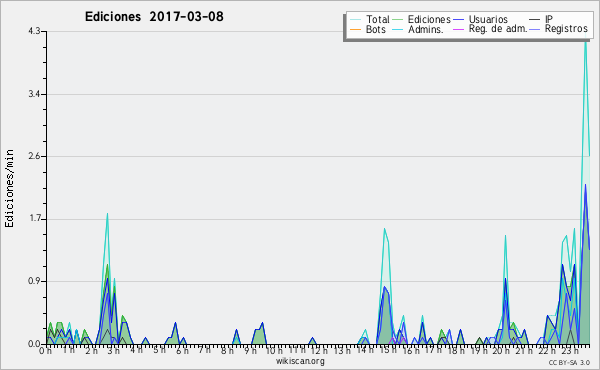Click the 'CC BY-SA 3.0' license text
The image size is (600, 370).
569,362
